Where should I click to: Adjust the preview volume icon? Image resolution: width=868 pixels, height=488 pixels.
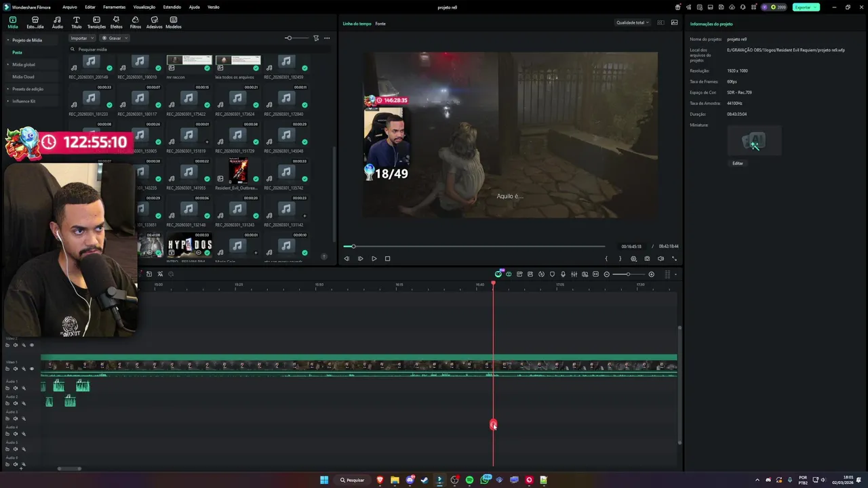660,258
